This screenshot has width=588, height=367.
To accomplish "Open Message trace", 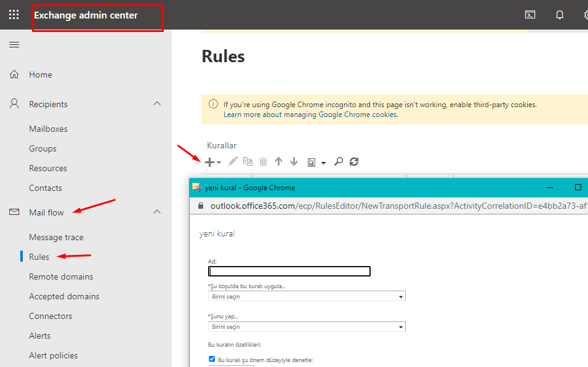I will [x=56, y=237].
